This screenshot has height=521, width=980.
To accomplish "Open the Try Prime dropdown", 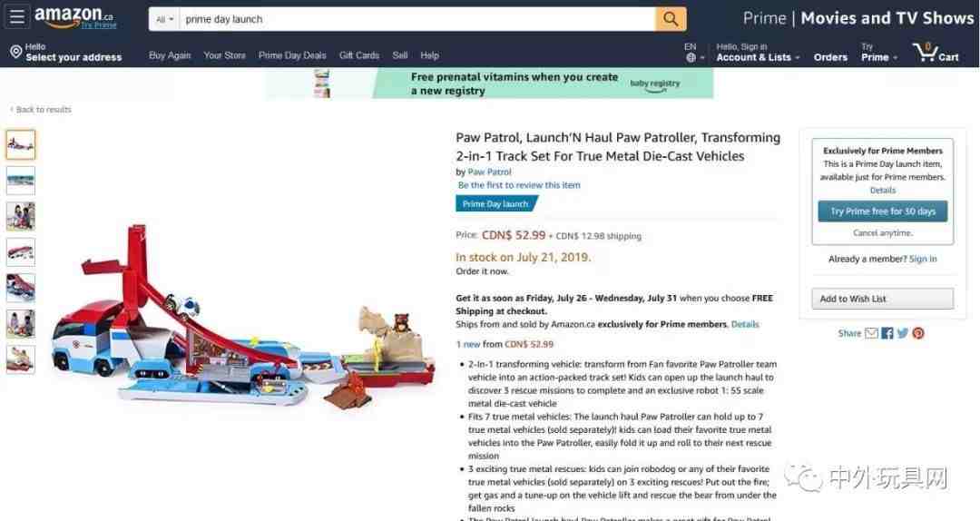I will [878, 53].
